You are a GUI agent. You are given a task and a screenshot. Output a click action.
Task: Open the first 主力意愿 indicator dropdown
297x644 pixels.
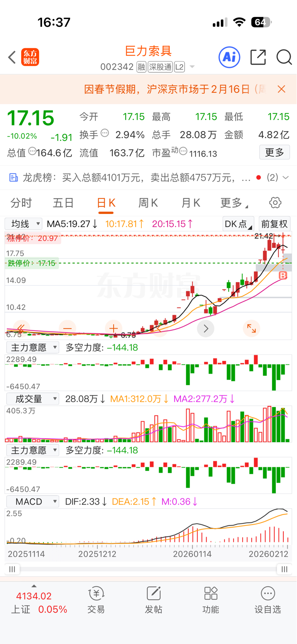(x=32, y=347)
